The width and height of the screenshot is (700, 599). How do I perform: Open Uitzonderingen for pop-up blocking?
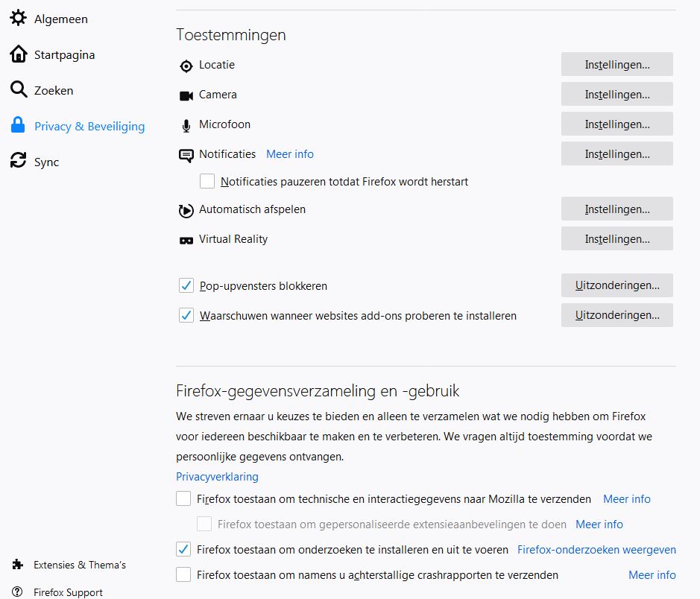point(617,285)
